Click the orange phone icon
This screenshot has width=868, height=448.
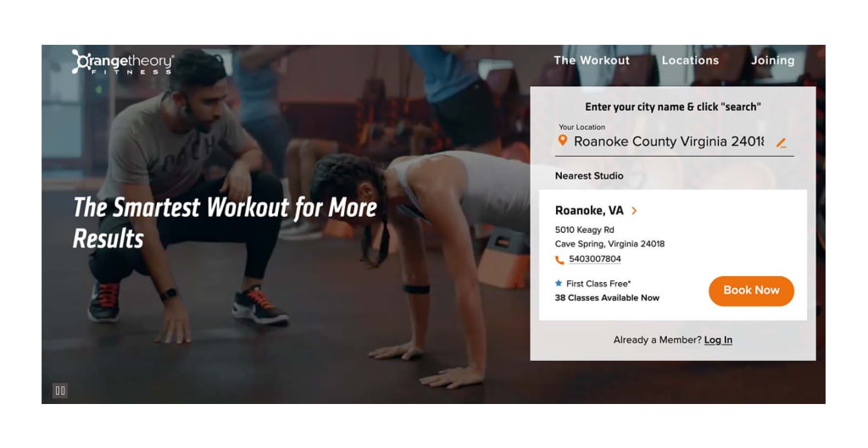click(559, 260)
